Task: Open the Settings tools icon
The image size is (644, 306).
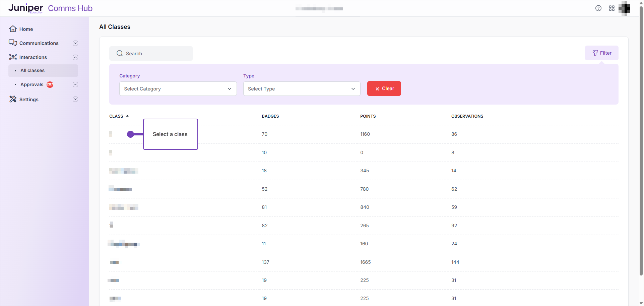Action: click(13, 99)
